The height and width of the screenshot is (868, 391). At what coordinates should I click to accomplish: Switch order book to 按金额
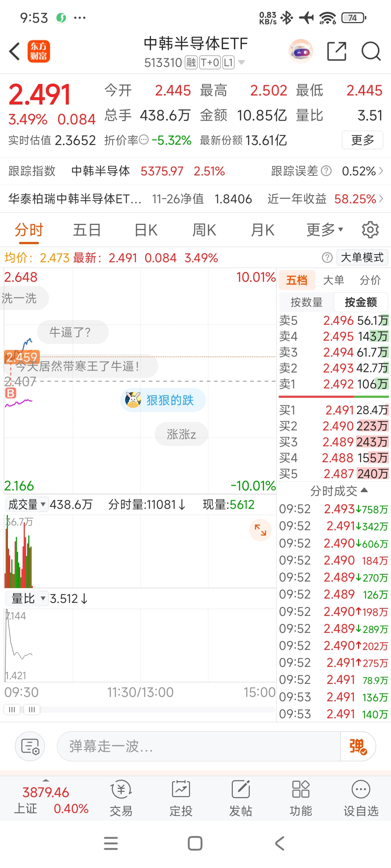pos(361,302)
